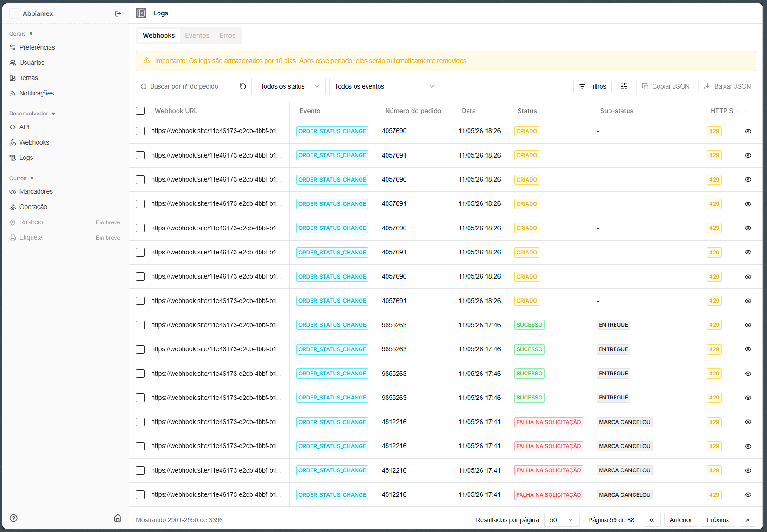Click first MARCA CANCELOU sub-status badge
The image size is (767, 532).
tap(625, 422)
